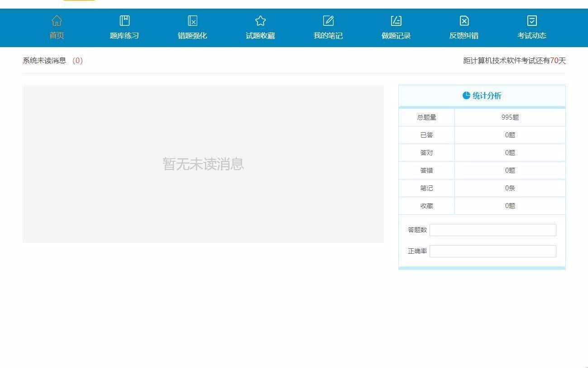The height and width of the screenshot is (368, 588).
Task: Click the practice record icon
Action: point(396,20)
